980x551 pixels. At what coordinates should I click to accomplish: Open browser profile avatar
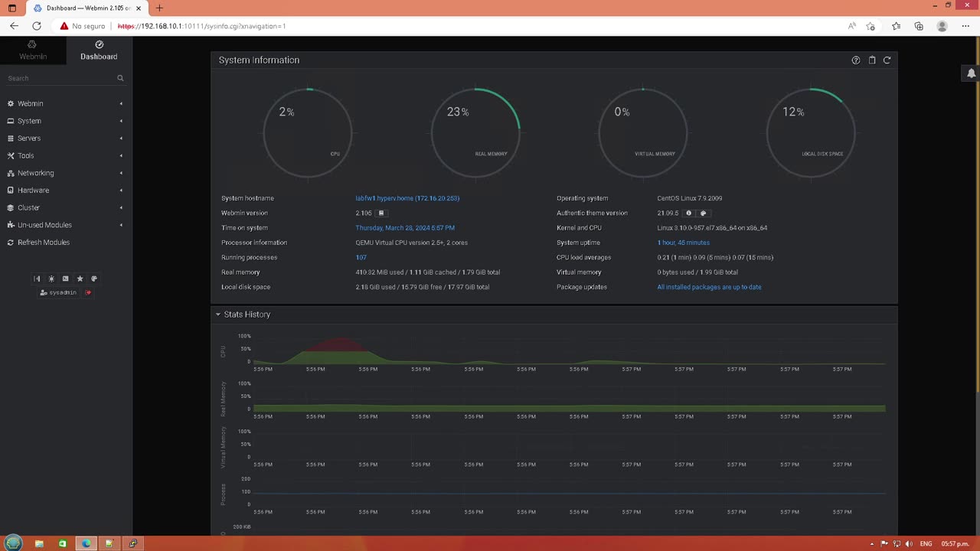click(942, 26)
